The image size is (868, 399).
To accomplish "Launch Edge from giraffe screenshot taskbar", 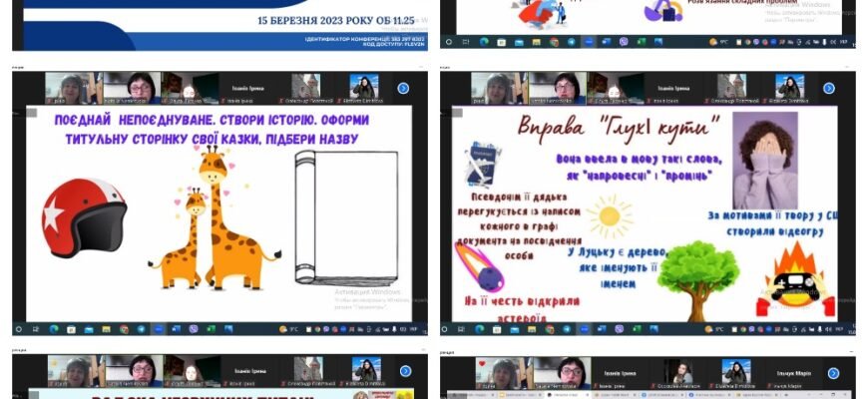I will pyautogui.click(x=54, y=329).
